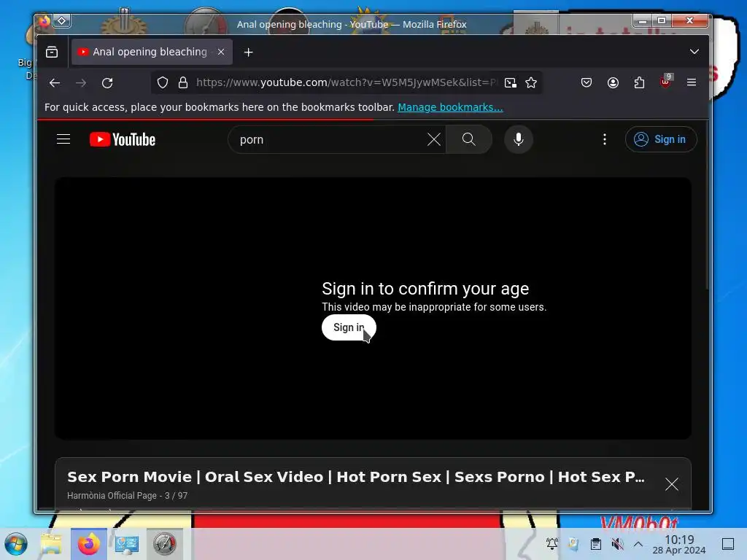Viewport: 747px width, 560px height.
Task: Open notifications bell in tray
Action: [x=552, y=544]
